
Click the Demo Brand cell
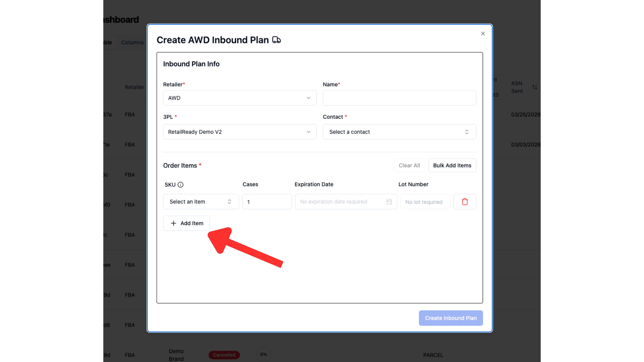pyautogui.click(x=176, y=355)
